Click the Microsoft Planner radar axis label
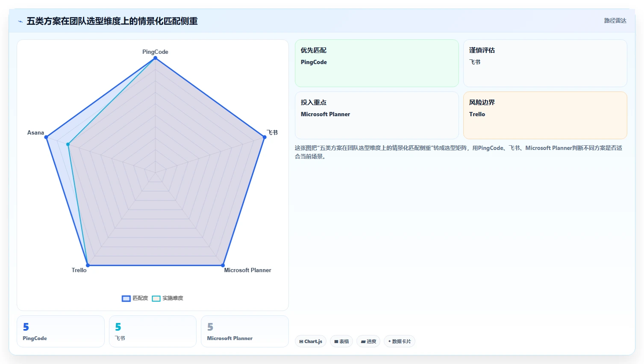The height and width of the screenshot is (364, 644). (x=247, y=270)
